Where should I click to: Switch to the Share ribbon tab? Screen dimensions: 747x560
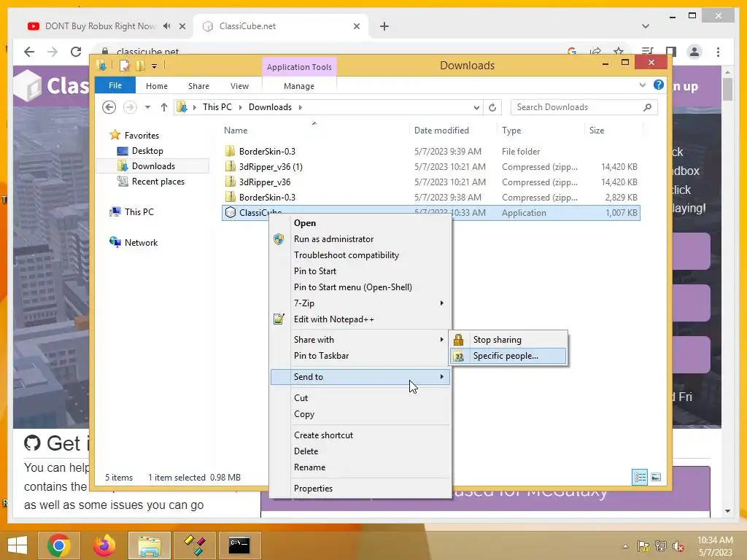[x=198, y=86]
